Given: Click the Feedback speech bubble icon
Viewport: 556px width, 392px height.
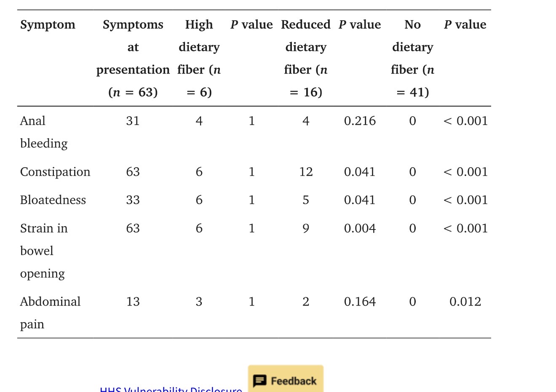Looking at the screenshot, I should (x=259, y=381).
